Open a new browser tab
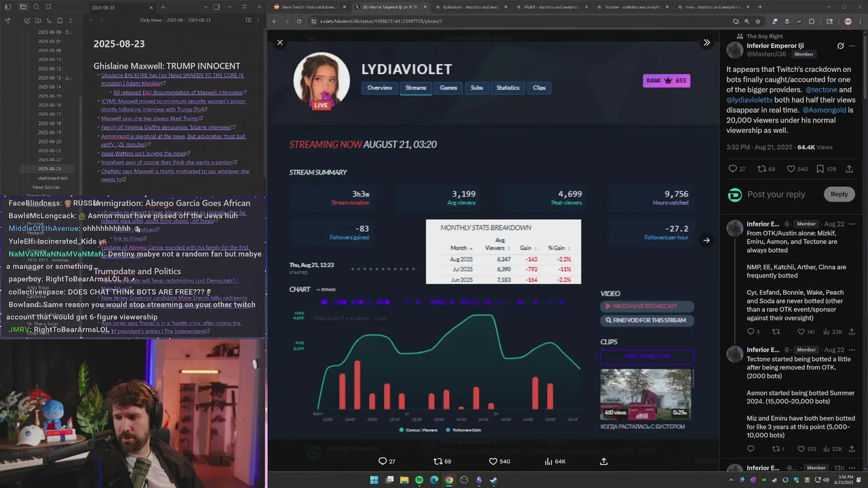This screenshot has width=868, height=488. [759, 7]
